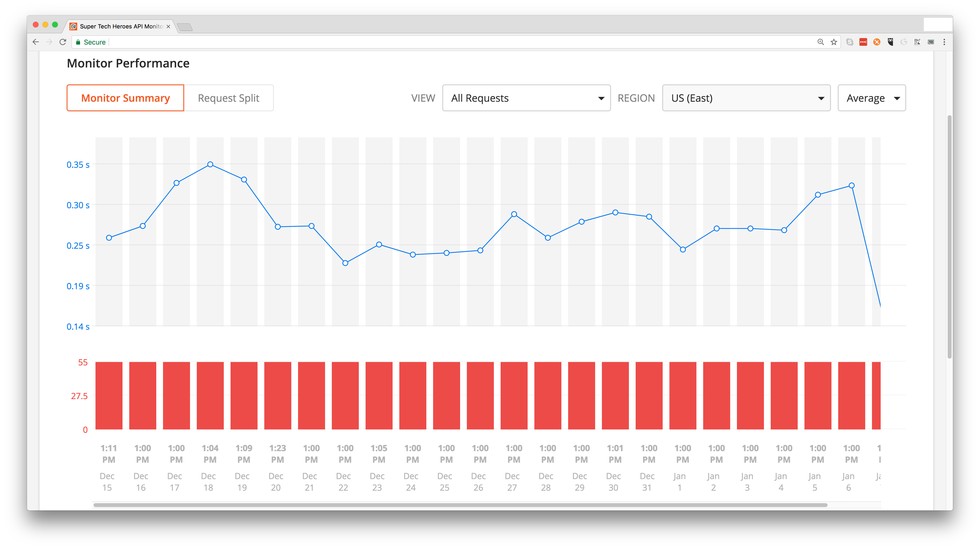Viewport: 980px width, 549px height.
Task: Click the zoom magnifier icon in address bar
Action: pyautogui.click(x=821, y=42)
